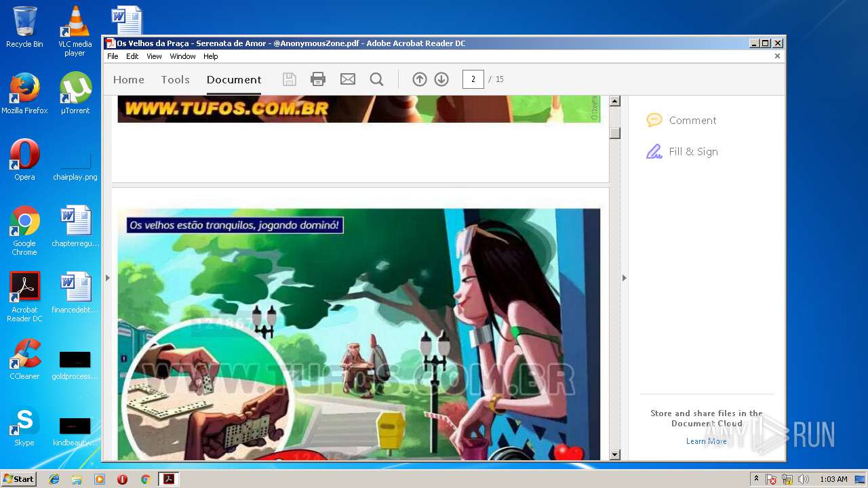The width and height of the screenshot is (868, 488).
Task: Open the Edit menu
Action: coord(132,56)
